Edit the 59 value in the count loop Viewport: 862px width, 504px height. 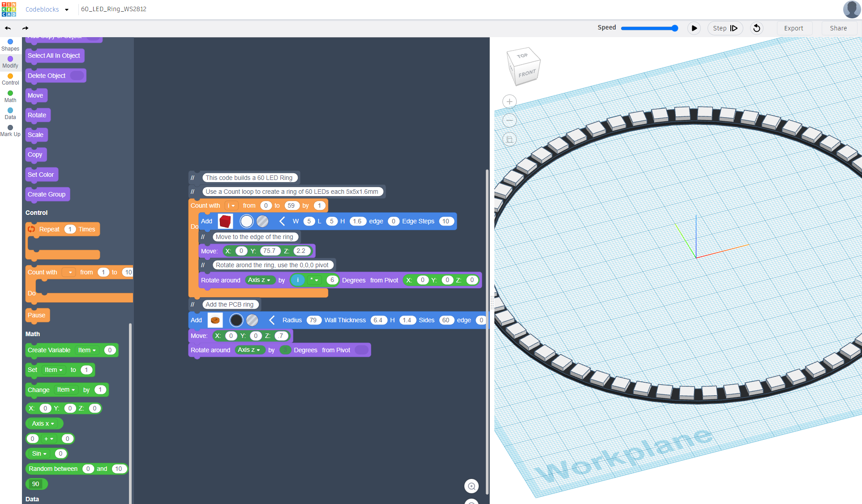coord(292,205)
